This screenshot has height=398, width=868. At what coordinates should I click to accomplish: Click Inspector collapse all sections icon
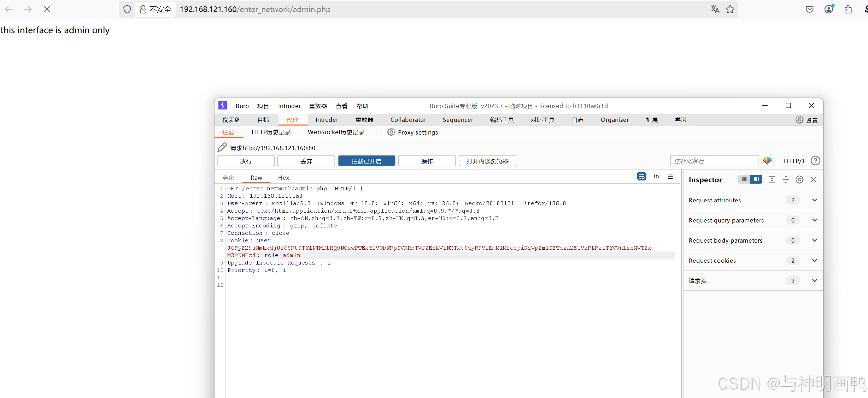pos(786,179)
